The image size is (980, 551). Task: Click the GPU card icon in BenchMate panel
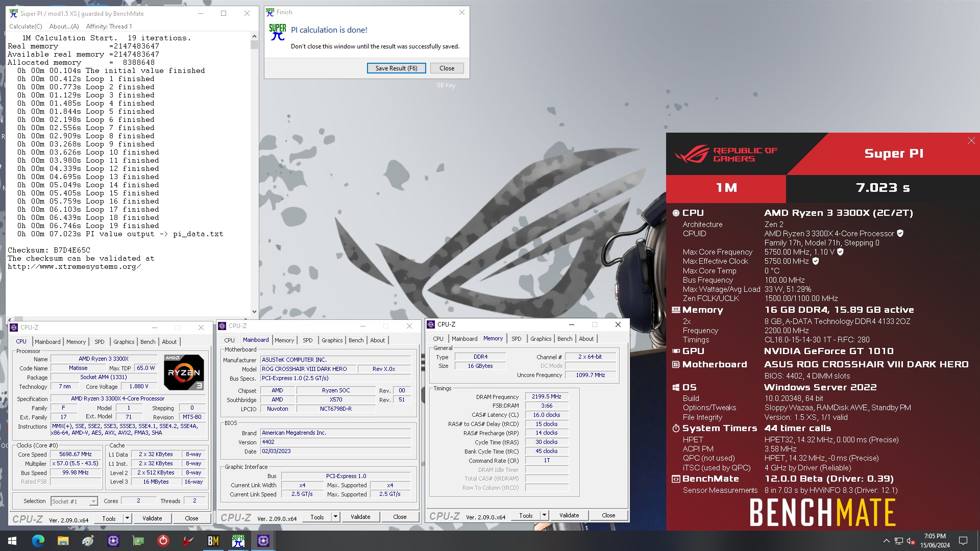pyautogui.click(x=676, y=351)
